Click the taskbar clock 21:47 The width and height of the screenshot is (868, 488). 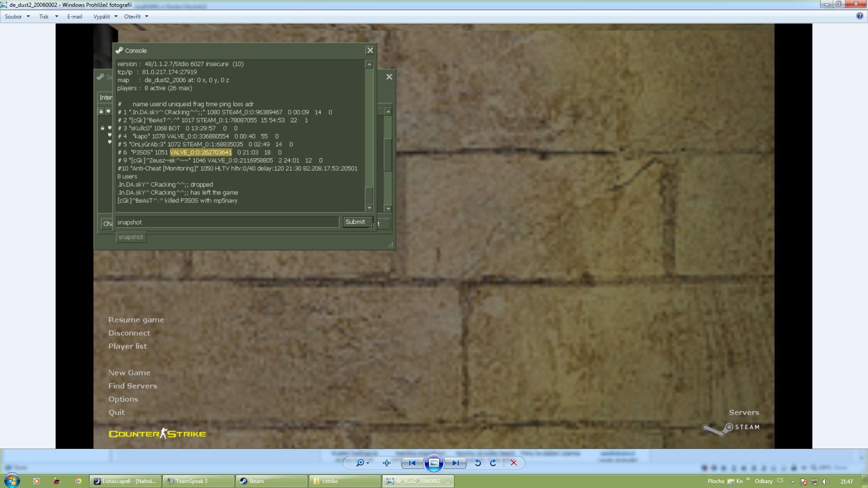tap(847, 482)
